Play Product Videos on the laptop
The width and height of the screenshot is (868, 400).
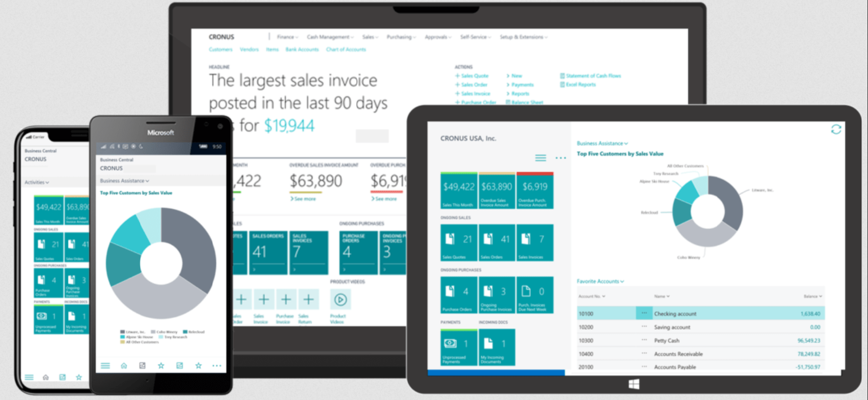(340, 299)
